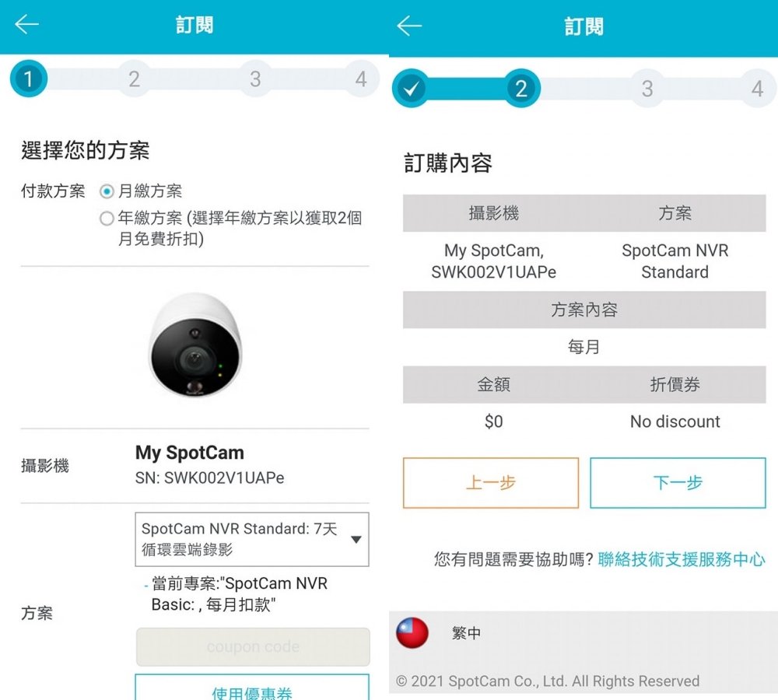Viewport: 778px width, 700px height.
Task: Click the 方案內容 table header
Action: tap(584, 310)
